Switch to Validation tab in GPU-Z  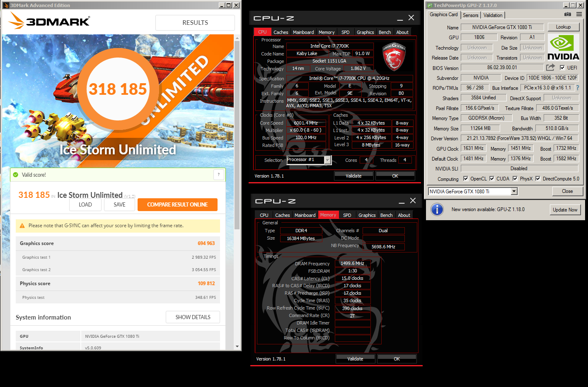493,15
